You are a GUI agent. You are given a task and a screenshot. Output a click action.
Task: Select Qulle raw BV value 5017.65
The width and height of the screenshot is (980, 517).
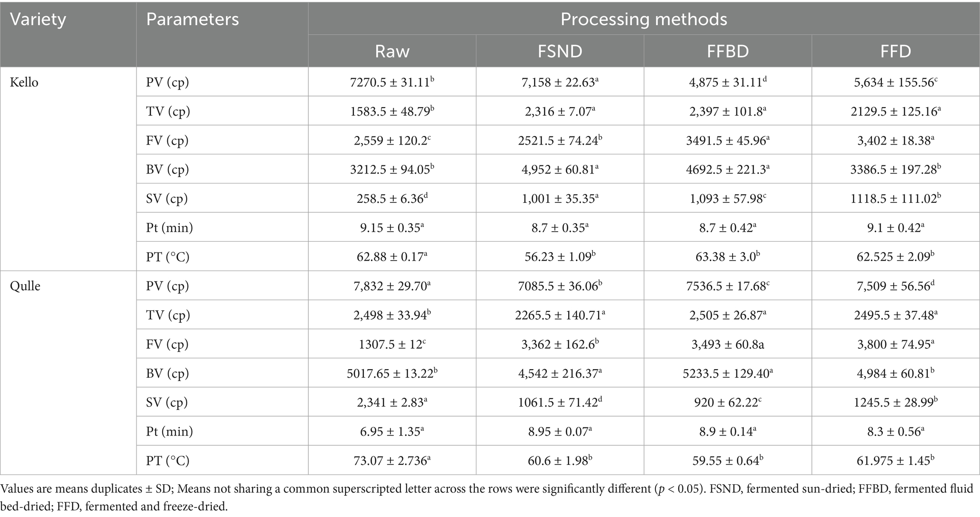[x=392, y=373]
